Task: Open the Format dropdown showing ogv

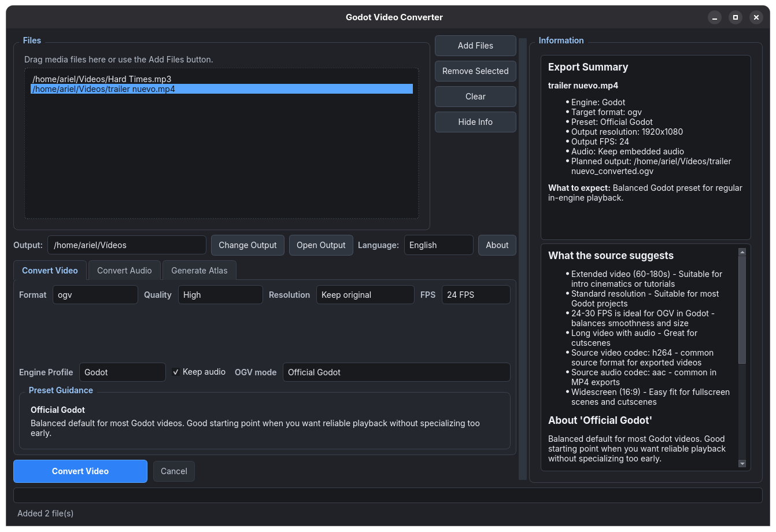Action: [95, 295]
